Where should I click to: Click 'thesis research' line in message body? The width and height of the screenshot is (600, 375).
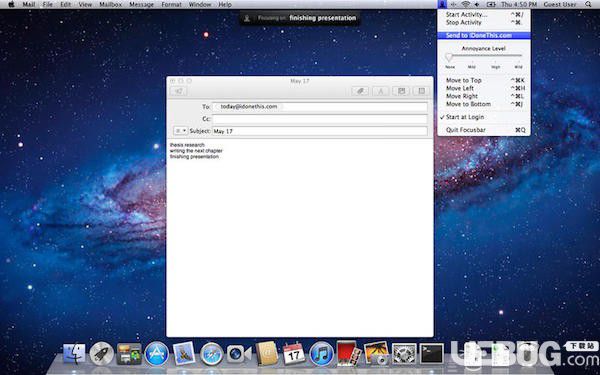(187, 145)
